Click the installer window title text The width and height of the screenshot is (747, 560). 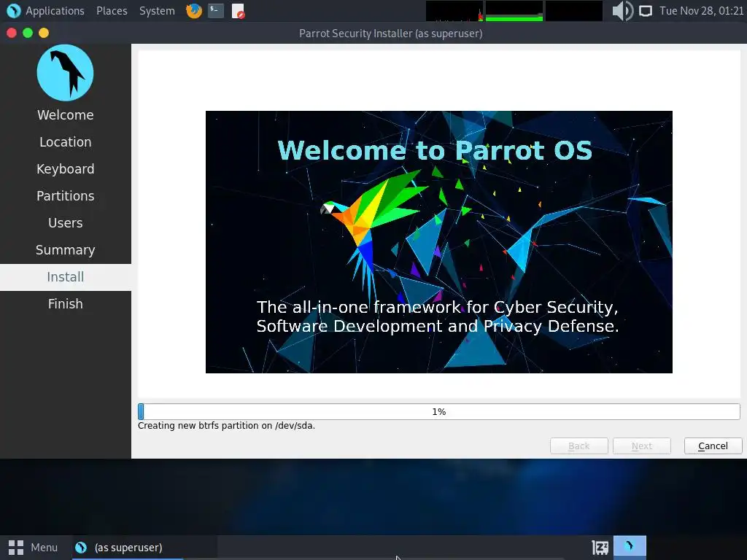pyautogui.click(x=391, y=34)
